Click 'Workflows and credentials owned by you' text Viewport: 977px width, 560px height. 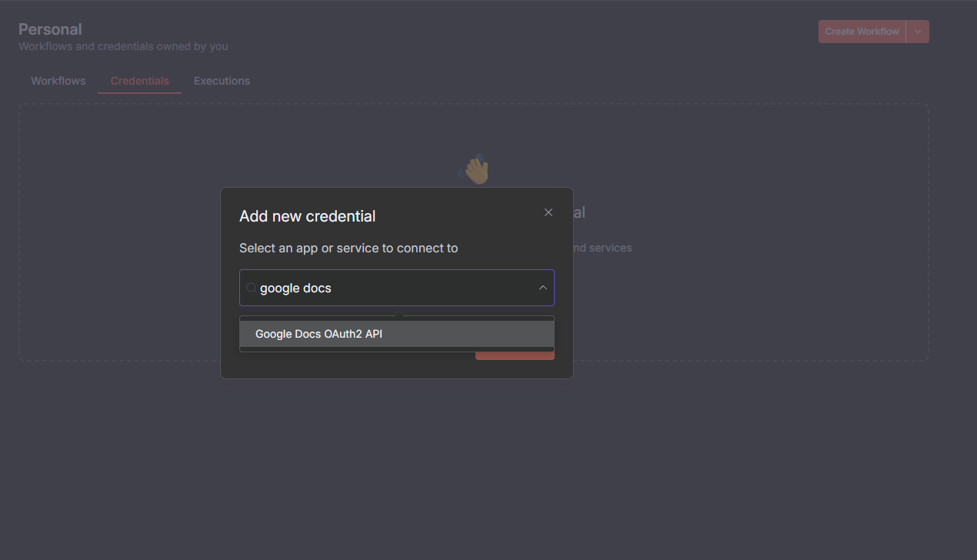[123, 46]
